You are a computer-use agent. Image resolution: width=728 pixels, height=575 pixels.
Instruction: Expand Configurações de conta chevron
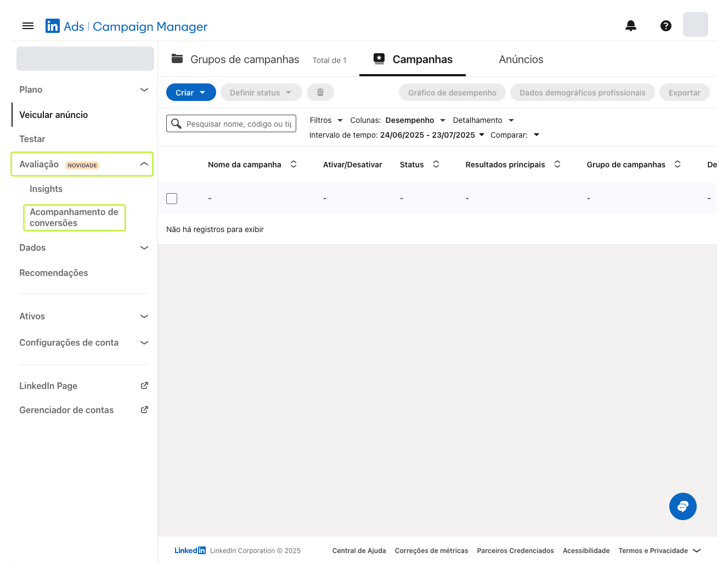144,342
